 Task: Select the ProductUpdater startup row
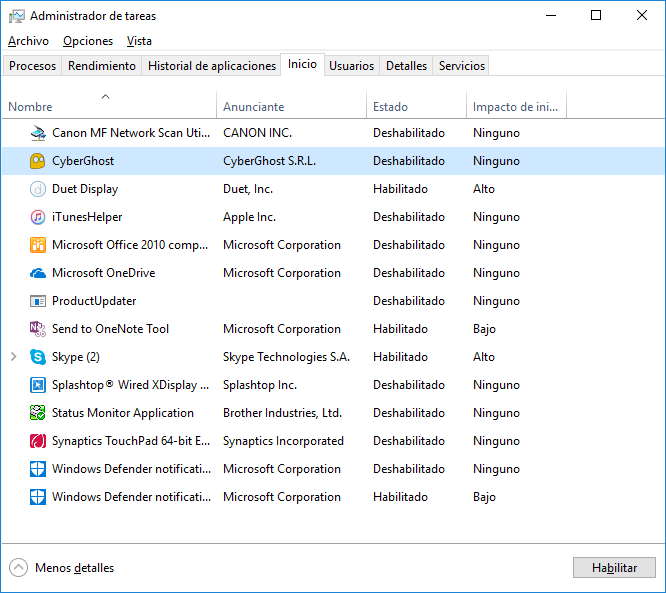pos(94,301)
